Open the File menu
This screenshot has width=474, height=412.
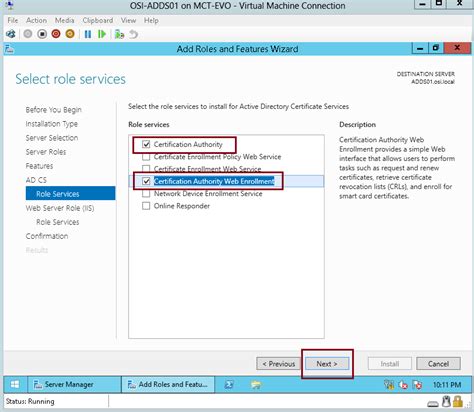(13, 20)
